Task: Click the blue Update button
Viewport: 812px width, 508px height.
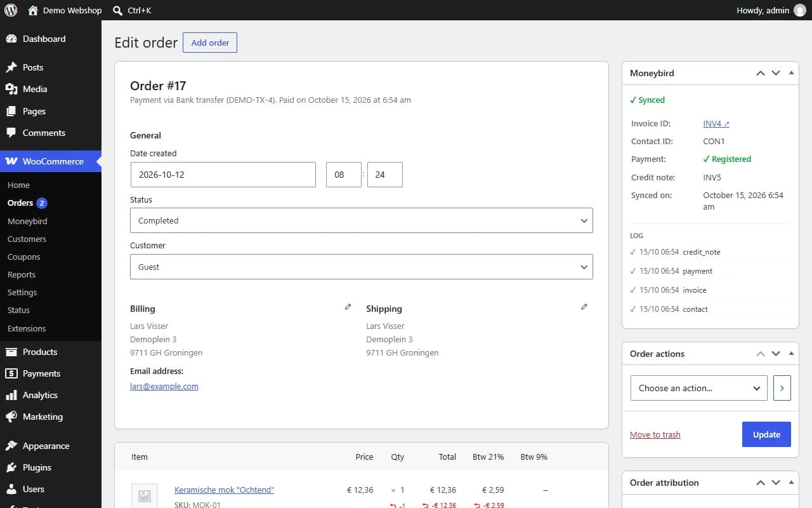Action: pos(766,434)
